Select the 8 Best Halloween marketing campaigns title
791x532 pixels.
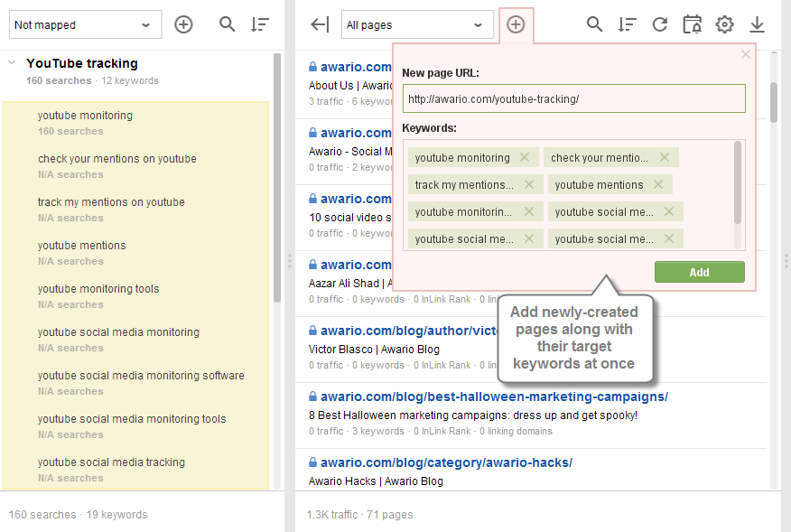click(472, 415)
